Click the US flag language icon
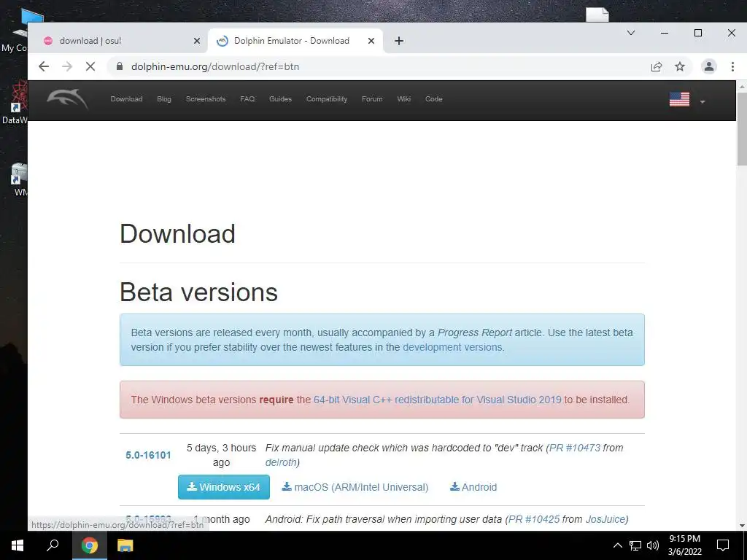747x560 pixels. pos(679,99)
